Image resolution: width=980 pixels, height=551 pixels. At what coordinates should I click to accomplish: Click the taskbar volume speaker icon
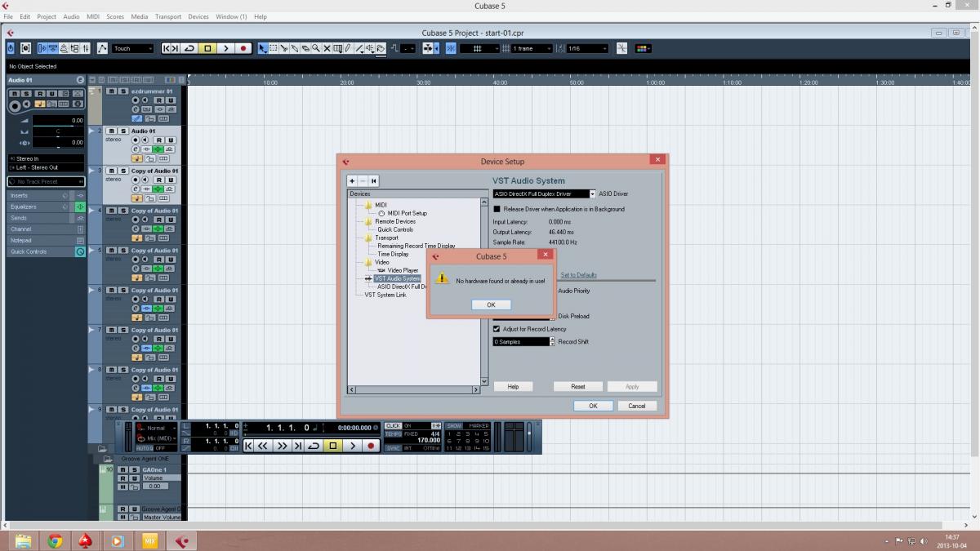coord(924,541)
